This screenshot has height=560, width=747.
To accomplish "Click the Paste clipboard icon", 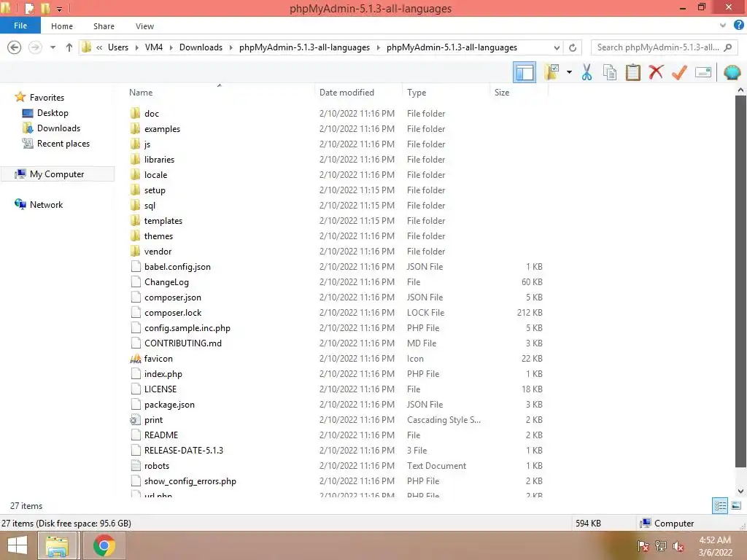I will [632, 72].
